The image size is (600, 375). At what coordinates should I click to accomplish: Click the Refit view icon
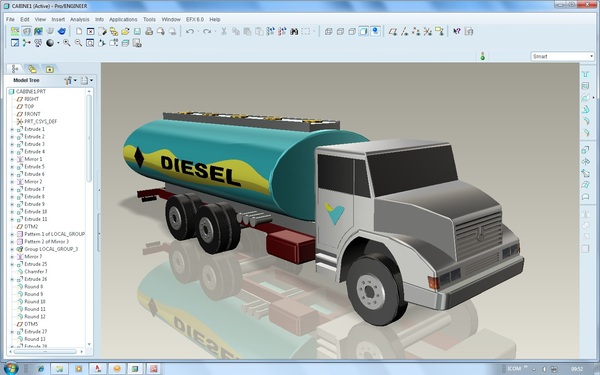point(90,43)
